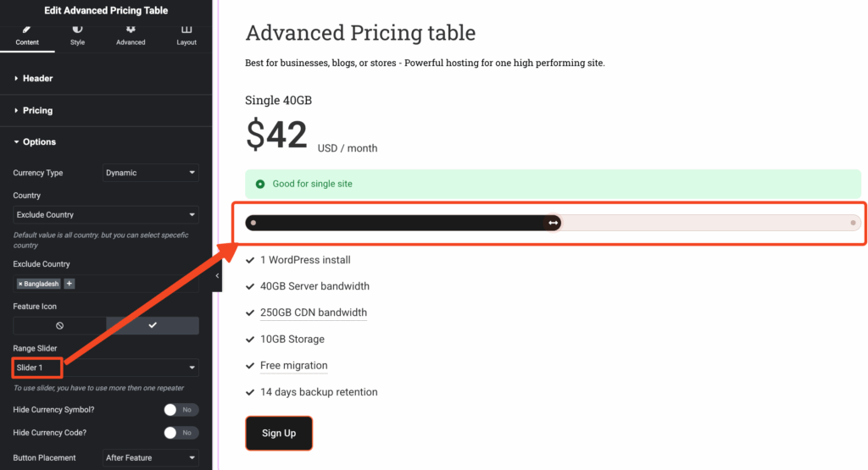Click the Layout columns icon

click(x=186, y=30)
